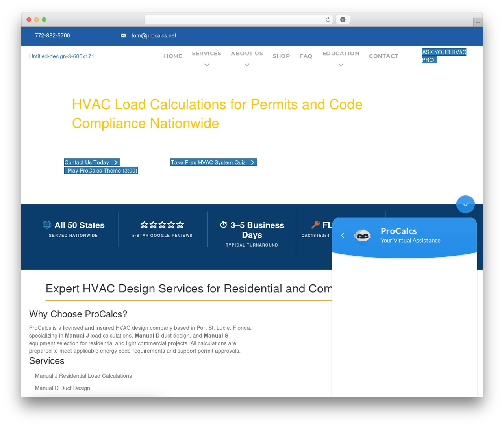
Task: Go to the FAQ page
Action: (x=306, y=56)
